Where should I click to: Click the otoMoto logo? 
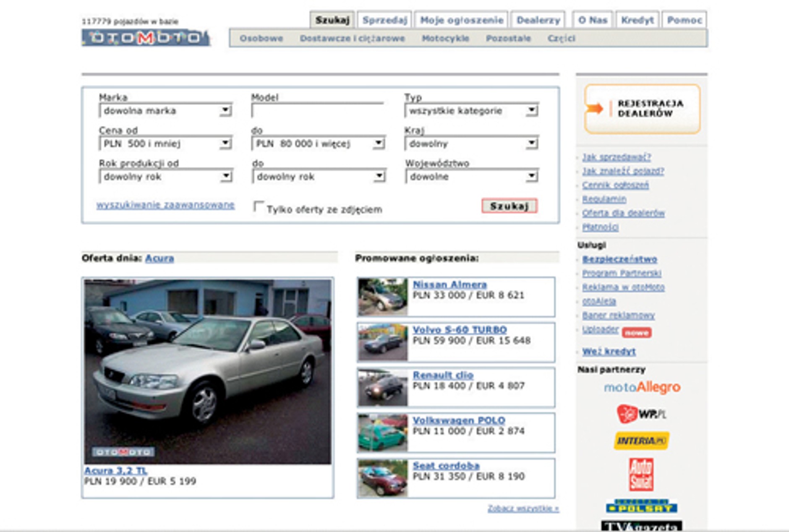[x=143, y=37]
